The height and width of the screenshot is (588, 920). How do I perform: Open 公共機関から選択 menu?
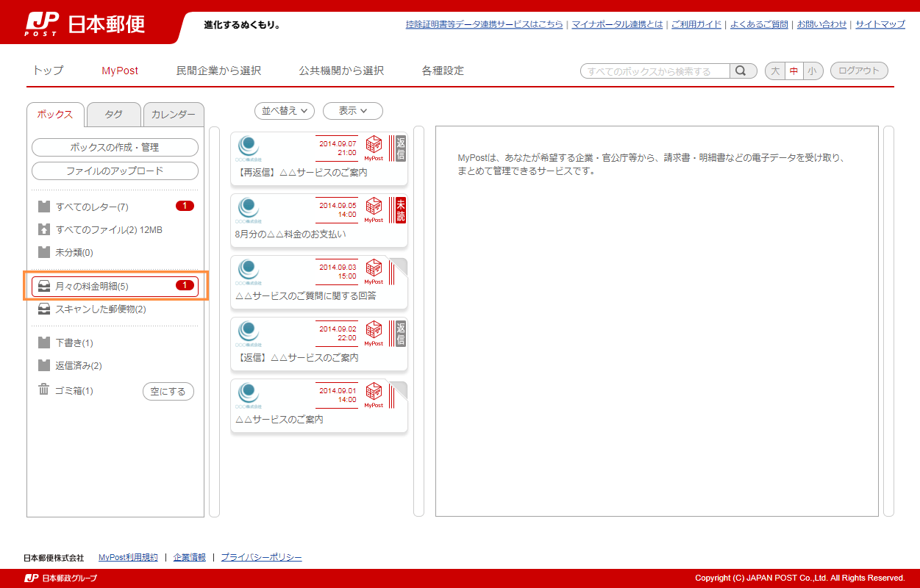pos(341,71)
